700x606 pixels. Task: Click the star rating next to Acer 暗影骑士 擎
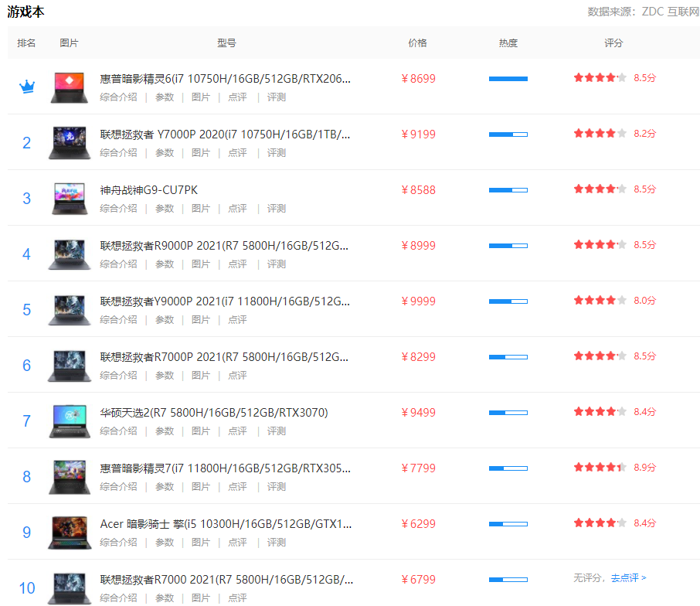pos(600,523)
